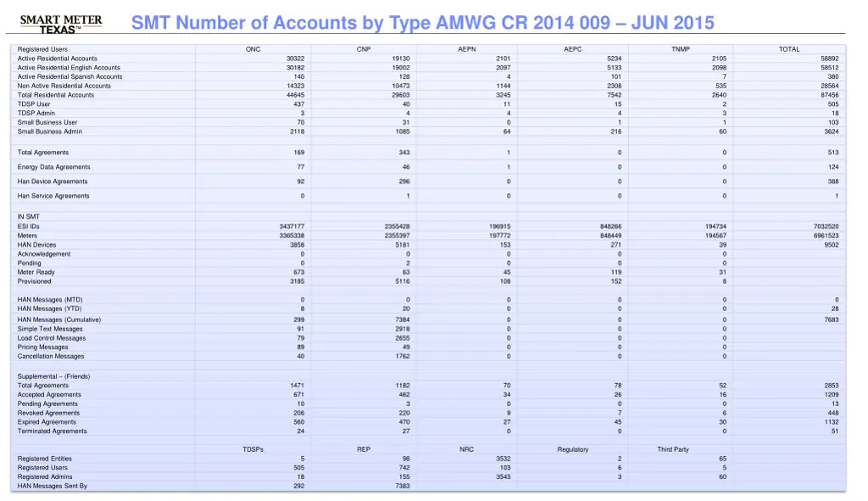The image size is (868, 501).
Task: Select the 'IN SMT' section heading
Action: [28, 217]
